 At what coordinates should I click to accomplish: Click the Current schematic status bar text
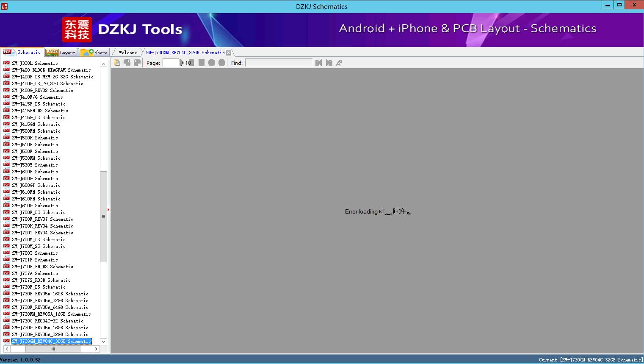pos(591,360)
